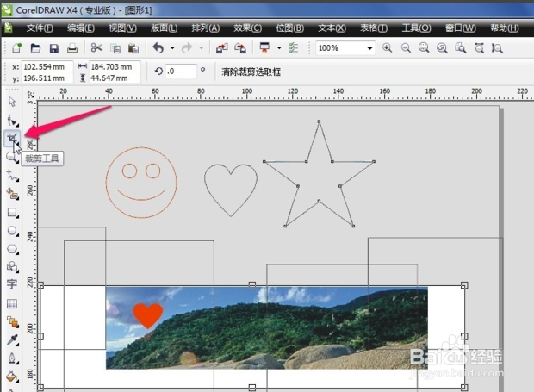Select the Rectangle tool
534x392 pixels.
tap(13, 213)
